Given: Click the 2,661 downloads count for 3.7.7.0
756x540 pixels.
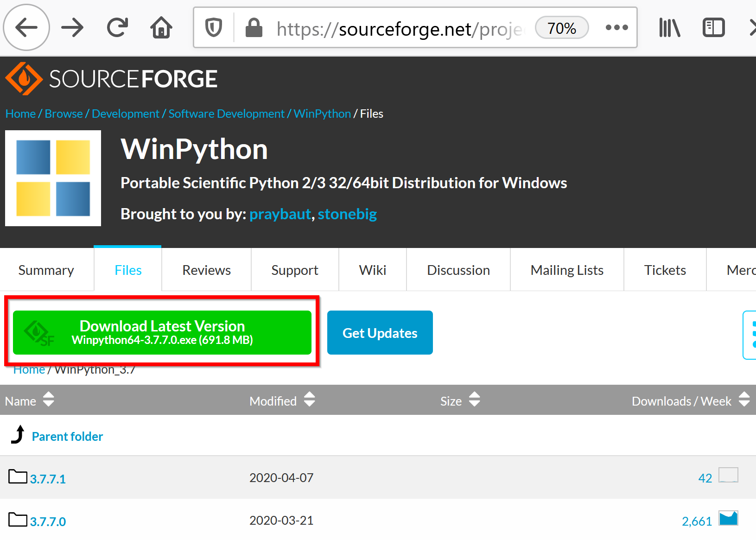Looking at the screenshot, I should click(x=697, y=521).
